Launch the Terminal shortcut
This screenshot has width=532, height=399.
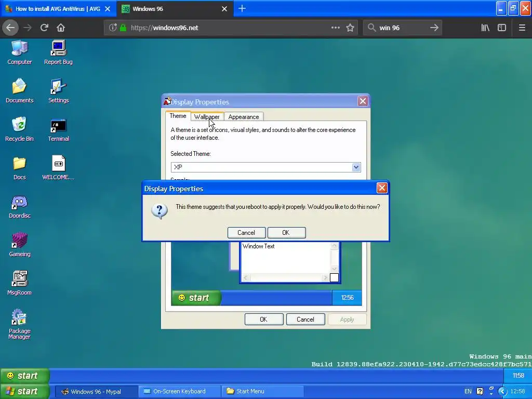click(x=58, y=129)
